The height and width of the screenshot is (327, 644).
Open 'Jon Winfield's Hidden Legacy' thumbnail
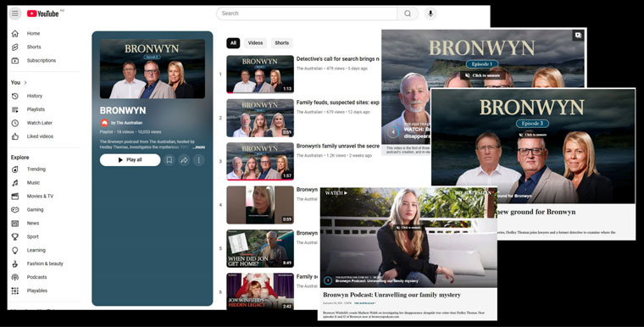[260, 291]
